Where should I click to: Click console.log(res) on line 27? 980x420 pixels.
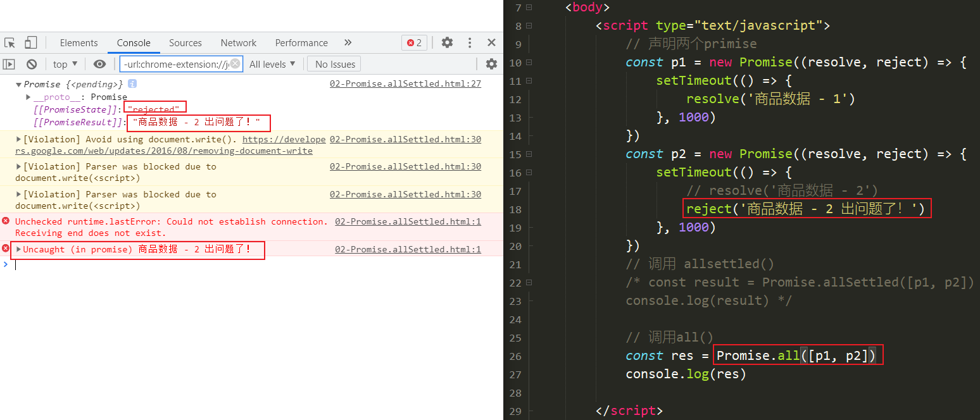pos(686,374)
